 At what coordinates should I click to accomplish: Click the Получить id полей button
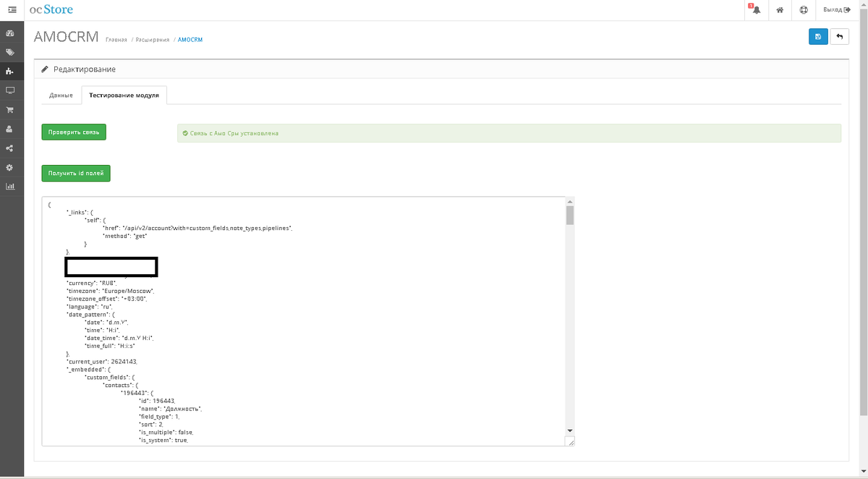[76, 174]
